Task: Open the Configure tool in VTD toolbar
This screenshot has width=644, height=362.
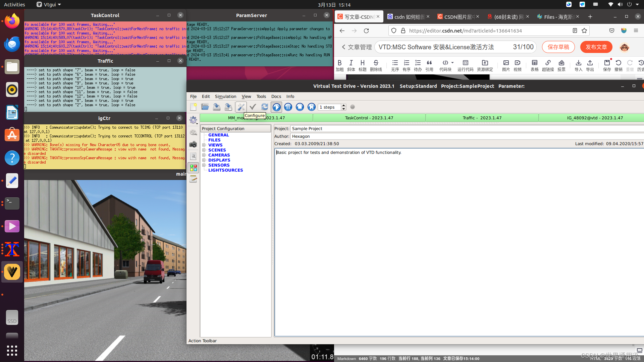Action: 241,107
